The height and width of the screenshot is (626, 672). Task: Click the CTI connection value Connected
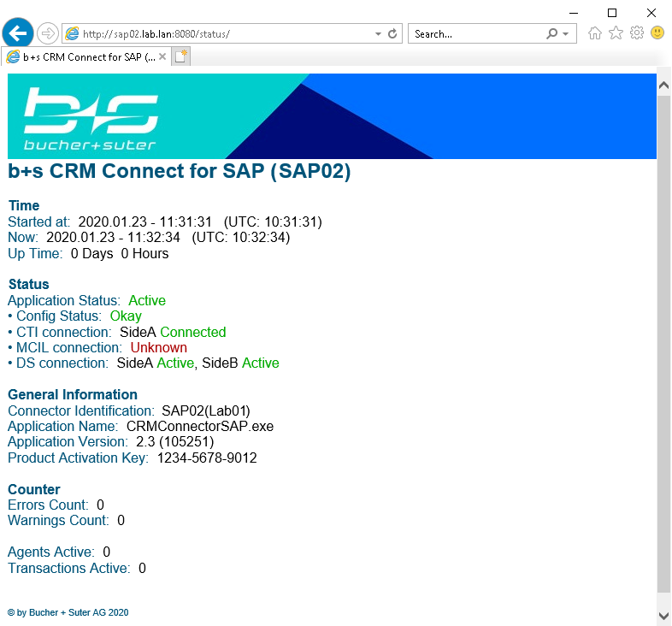click(x=193, y=333)
